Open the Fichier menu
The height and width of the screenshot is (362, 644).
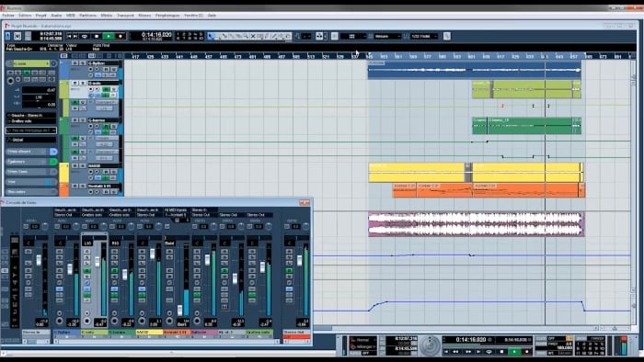[x=8, y=16]
